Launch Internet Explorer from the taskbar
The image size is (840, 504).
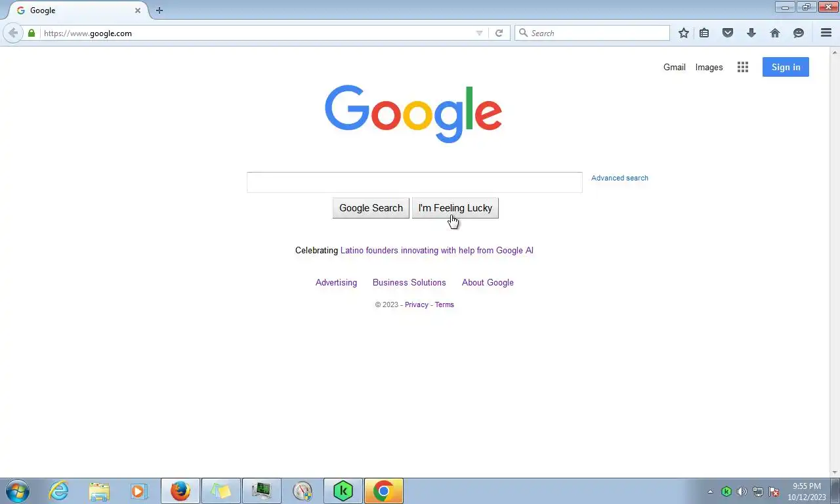pyautogui.click(x=58, y=491)
